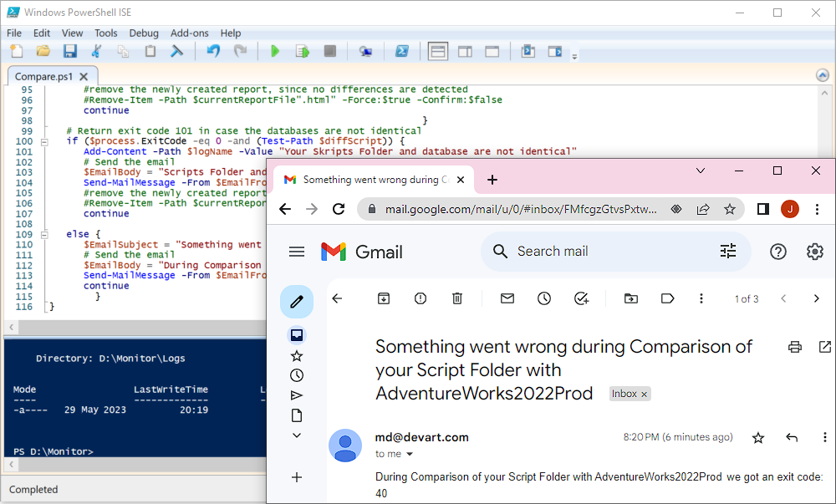Show command add-on icon in ISE
The height and width of the screenshot is (504, 836).
point(555,51)
